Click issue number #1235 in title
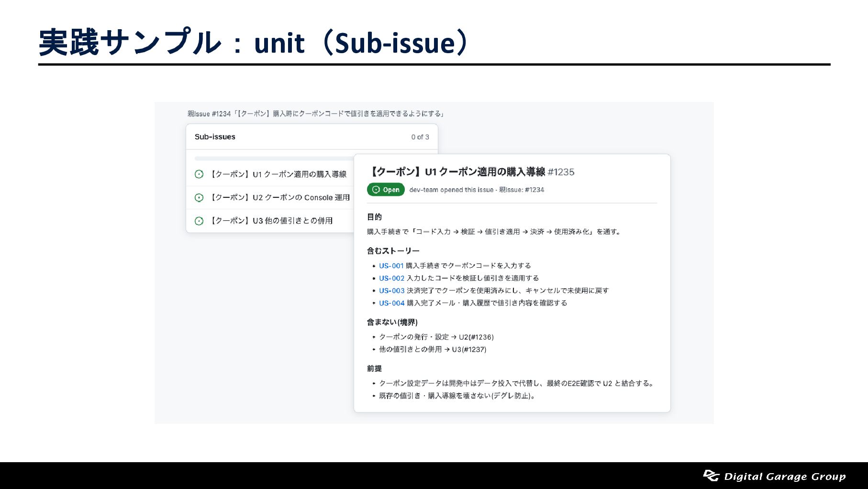Image resolution: width=868 pixels, height=489 pixels. 561,172
